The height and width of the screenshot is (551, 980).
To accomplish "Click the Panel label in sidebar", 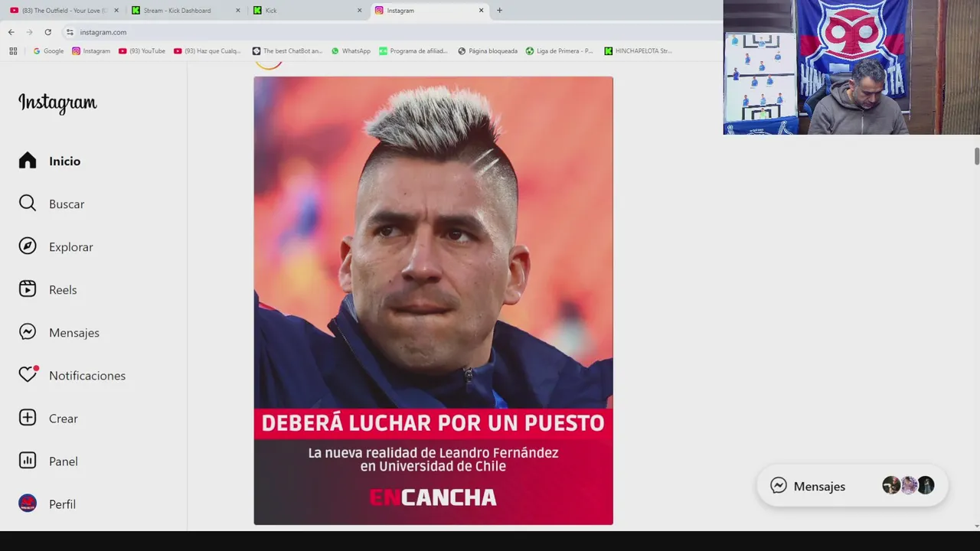I will tap(64, 461).
